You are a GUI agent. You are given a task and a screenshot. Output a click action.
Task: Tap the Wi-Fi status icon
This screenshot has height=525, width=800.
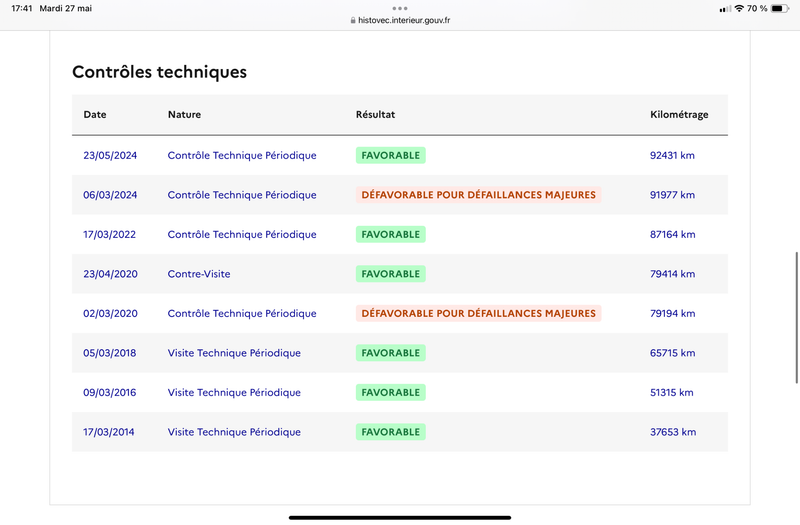pyautogui.click(x=739, y=9)
